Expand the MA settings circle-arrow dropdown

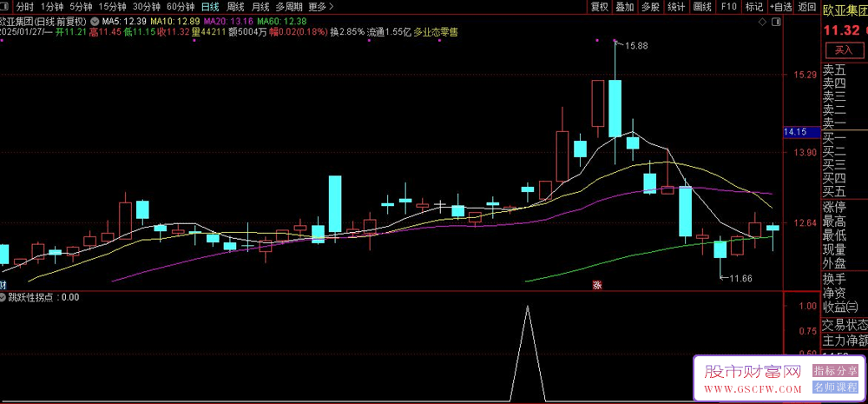[x=95, y=21]
